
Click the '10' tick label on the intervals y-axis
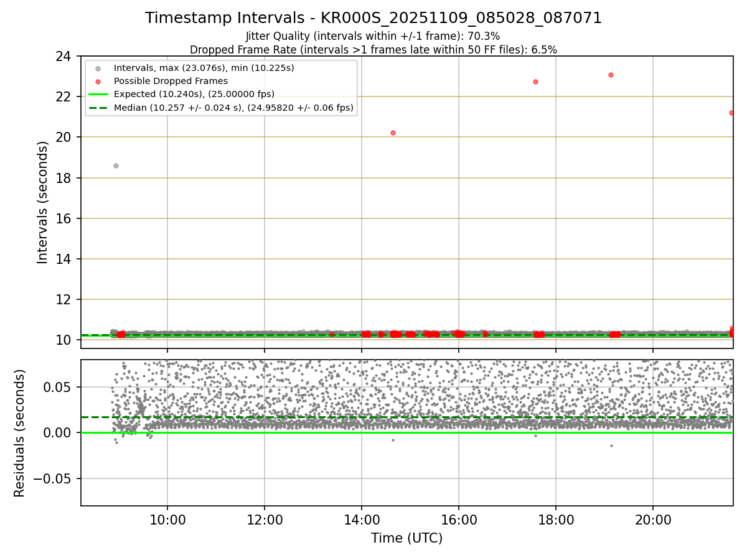coord(63,340)
